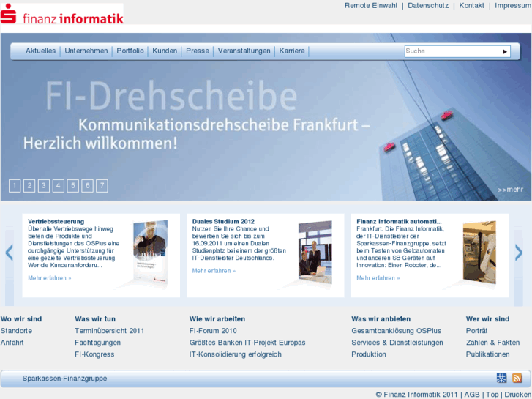This screenshot has height=399, width=532.
Task: Open IT-Konsolidierung erfolgreich link
Action: (236, 354)
